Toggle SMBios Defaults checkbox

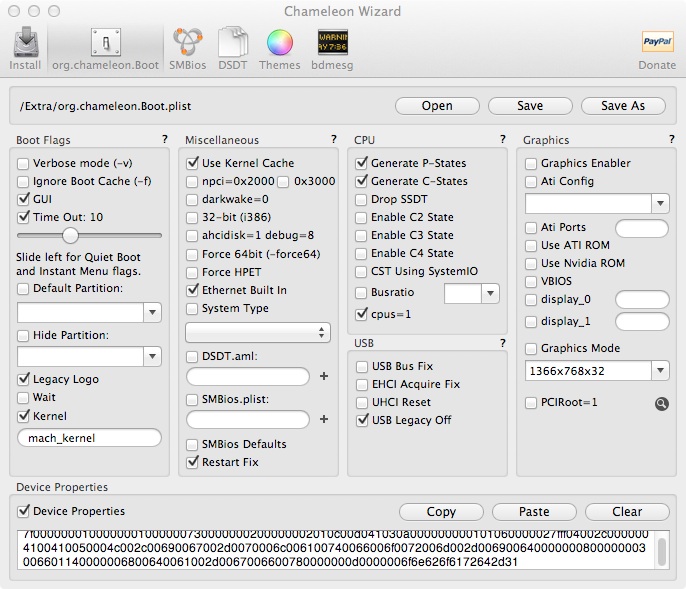[192, 445]
